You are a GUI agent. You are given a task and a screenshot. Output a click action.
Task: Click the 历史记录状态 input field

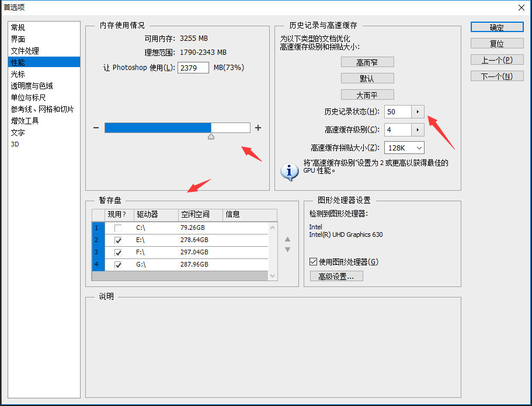click(398, 111)
